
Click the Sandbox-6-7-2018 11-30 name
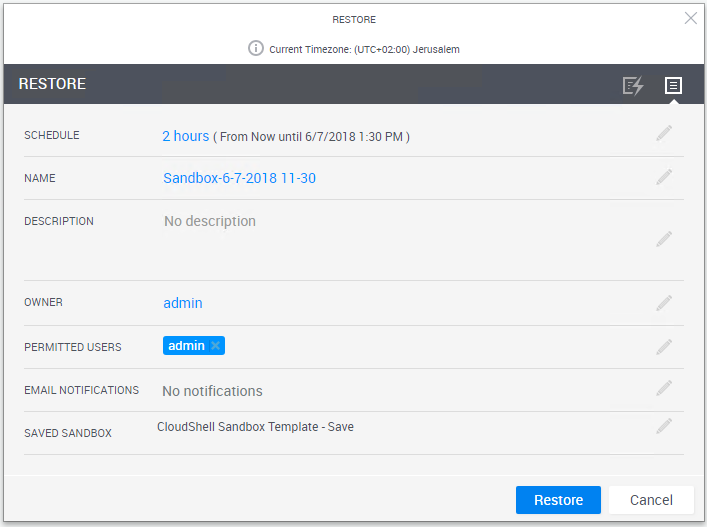[240, 179]
